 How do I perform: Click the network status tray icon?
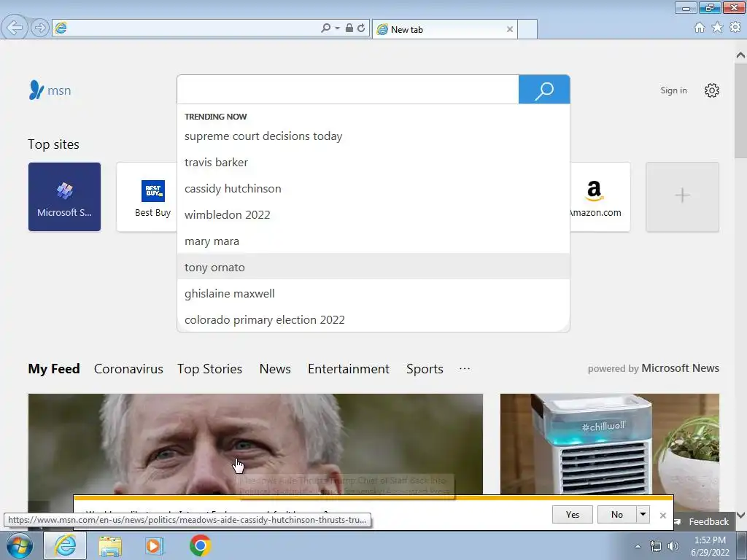tap(656, 547)
